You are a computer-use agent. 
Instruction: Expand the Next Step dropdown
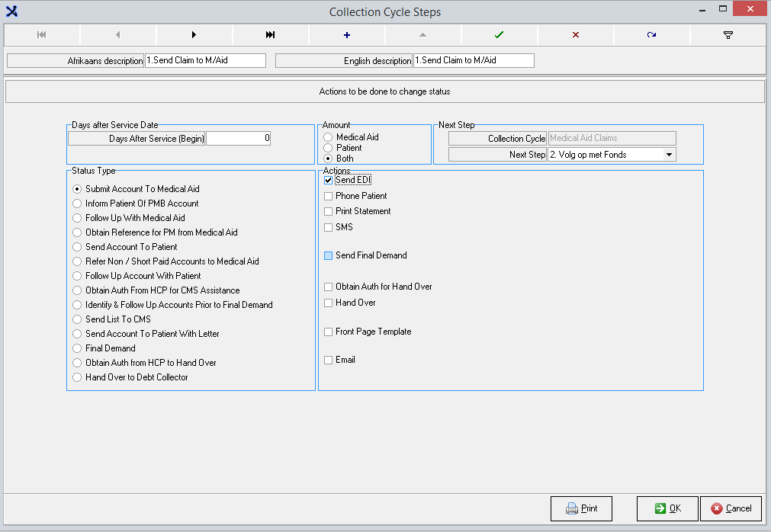pyautogui.click(x=669, y=155)
